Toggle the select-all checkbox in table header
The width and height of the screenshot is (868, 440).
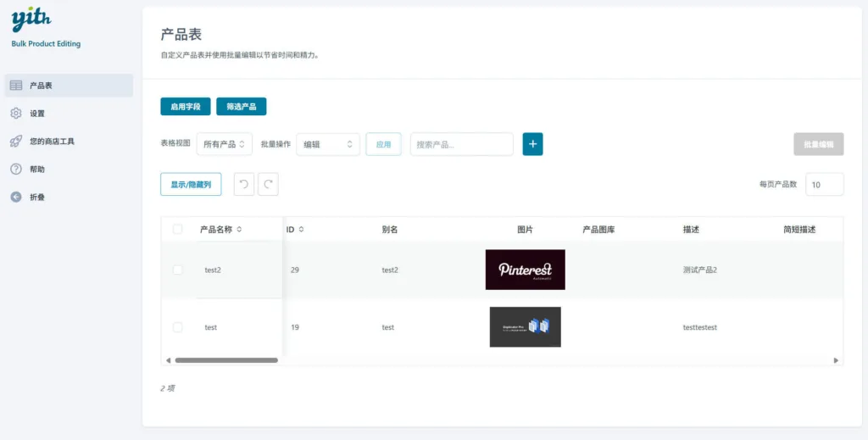[x=177, y=229]
